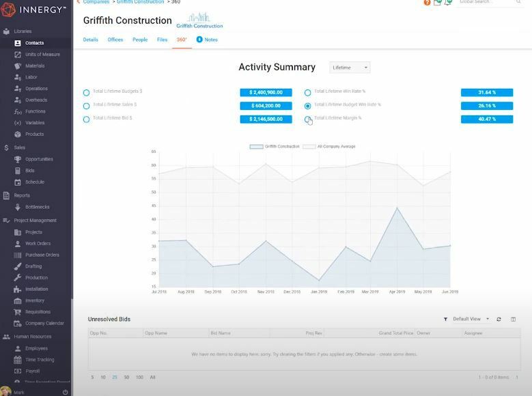Refresh the Unresolved Bids grid
This screenshot has height=396, width=532.
[x=499, y=320]
